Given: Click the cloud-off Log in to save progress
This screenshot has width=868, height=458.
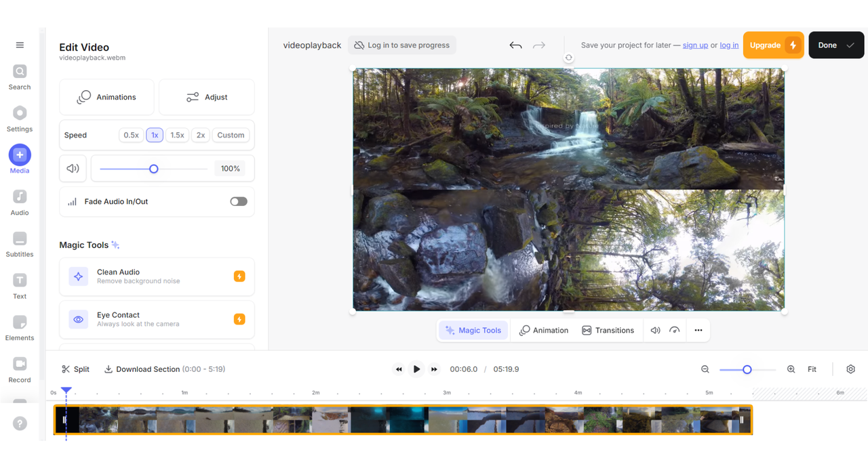Looking at the screenshot, I should [x=401, y=45].
